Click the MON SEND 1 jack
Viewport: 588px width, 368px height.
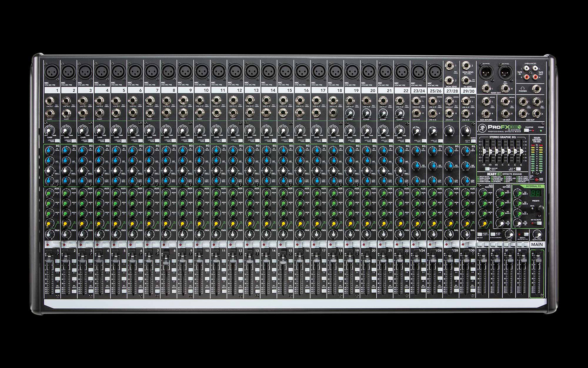(x=449, y=66)
